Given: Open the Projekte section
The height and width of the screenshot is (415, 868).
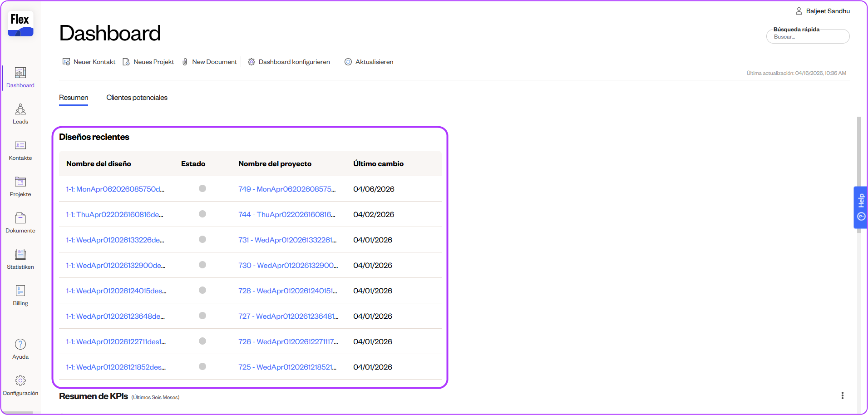Looking at the screenshot, I should coord(20,186).
